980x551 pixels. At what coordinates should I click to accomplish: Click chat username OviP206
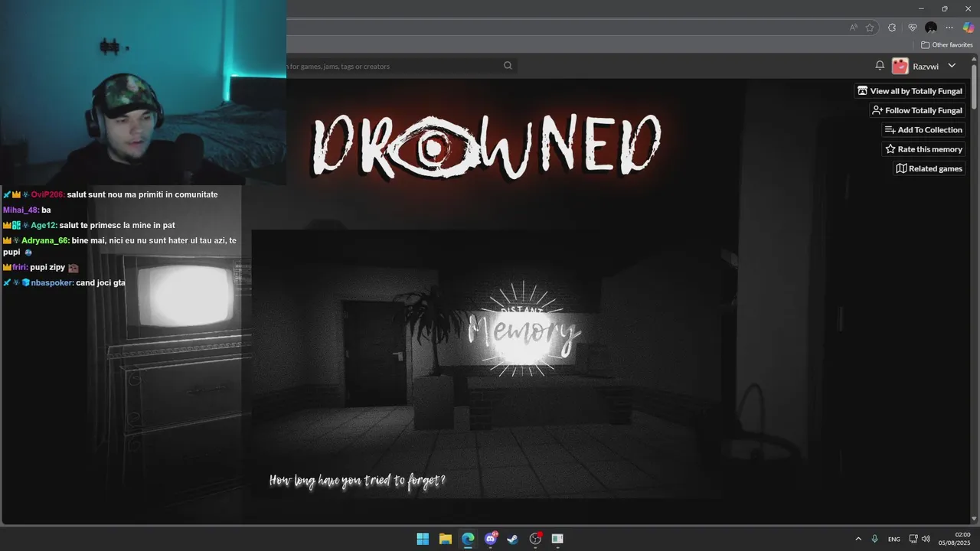47,194
